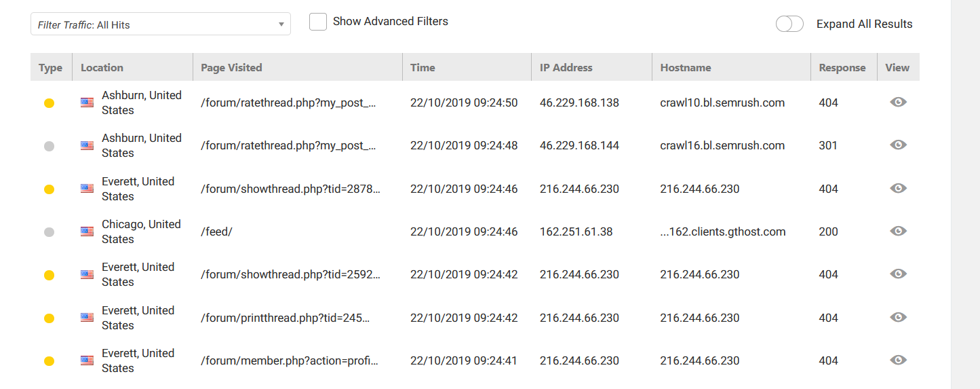
Task: Sort by the Response column header
Action: pyautogui.click(x=842, y=68)
